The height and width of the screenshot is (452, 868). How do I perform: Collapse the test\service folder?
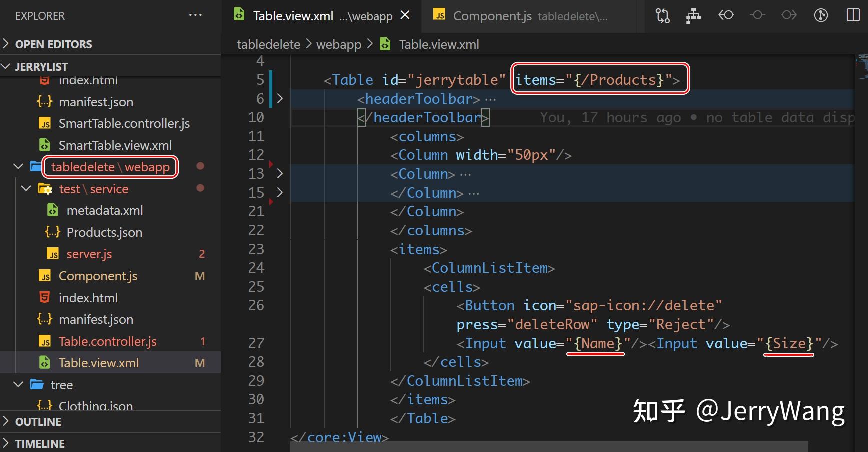(x=26, y=189)
